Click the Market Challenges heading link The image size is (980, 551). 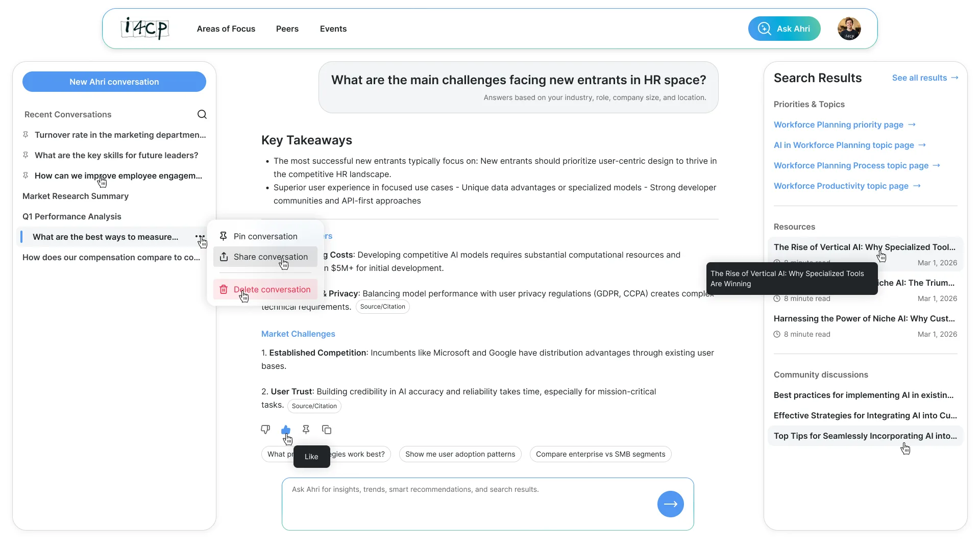pos(298,334)
